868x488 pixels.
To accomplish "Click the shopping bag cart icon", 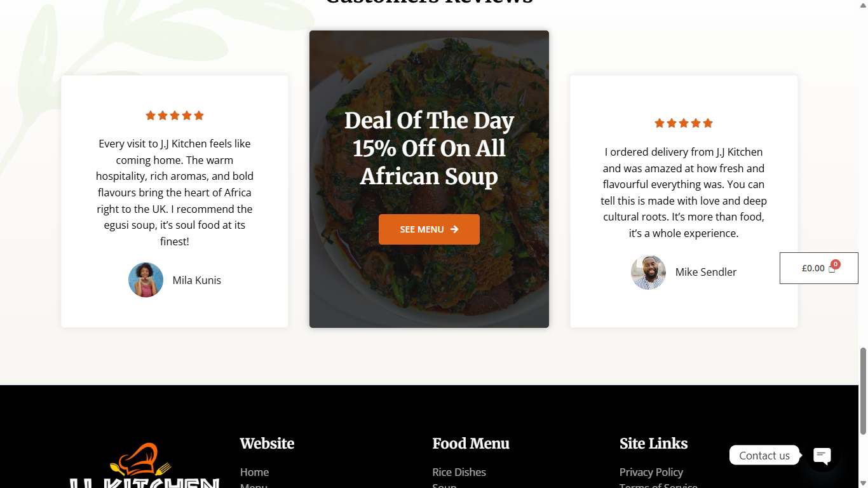I will click(x=832, y=269).
